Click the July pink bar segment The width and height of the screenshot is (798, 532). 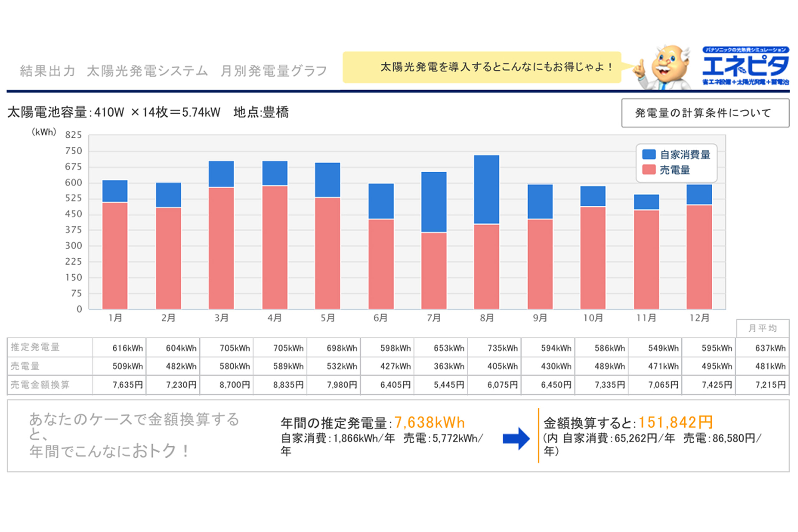pyautogui.click(x=434, y=271)
